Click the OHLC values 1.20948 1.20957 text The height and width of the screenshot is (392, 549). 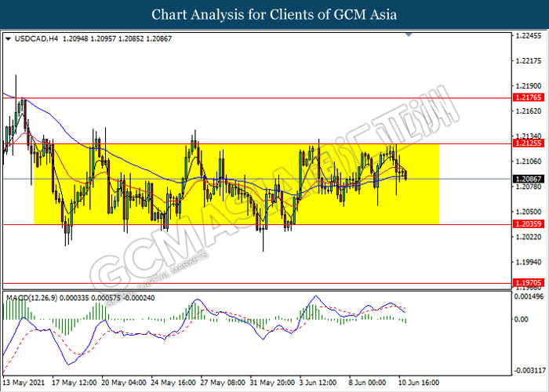(x=89, y=38)
